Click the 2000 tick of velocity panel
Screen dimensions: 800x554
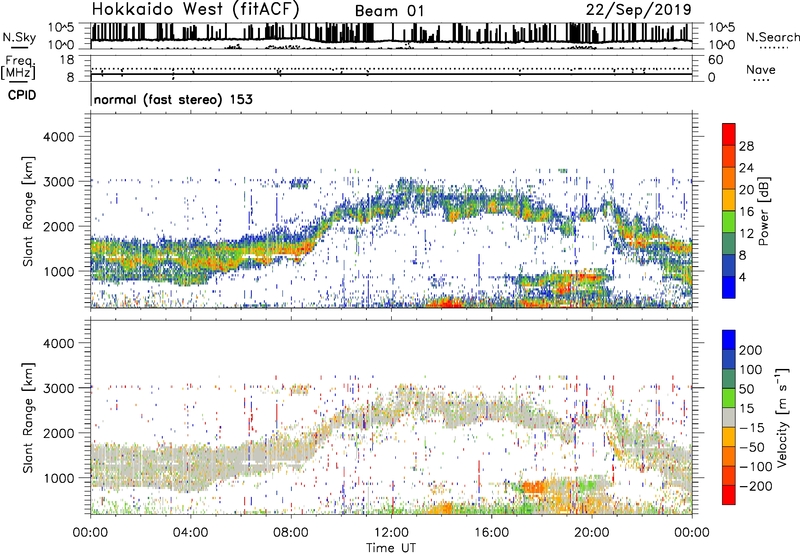59,433
